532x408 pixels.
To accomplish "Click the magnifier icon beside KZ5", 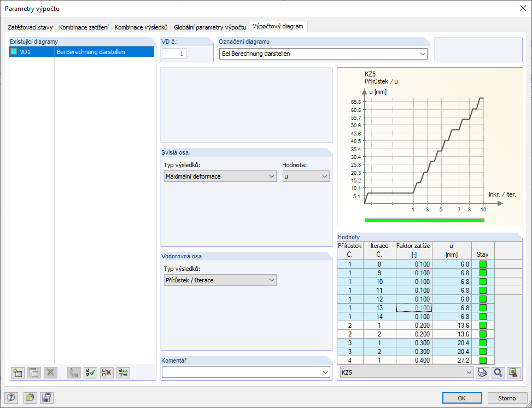I will click(x=498, y=372).
